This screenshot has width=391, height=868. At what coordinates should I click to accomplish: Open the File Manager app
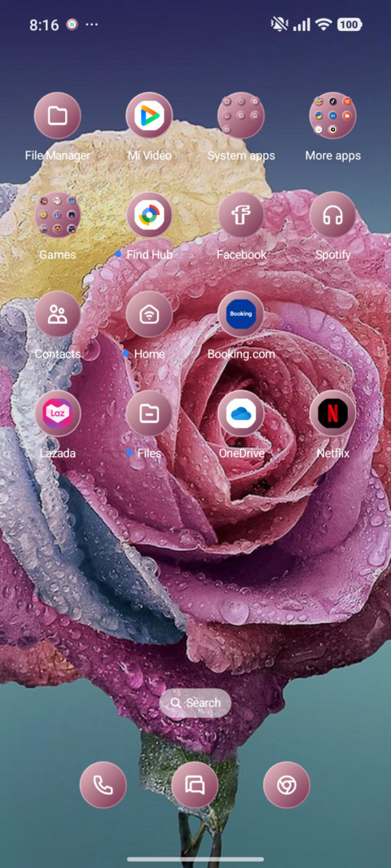58,116
